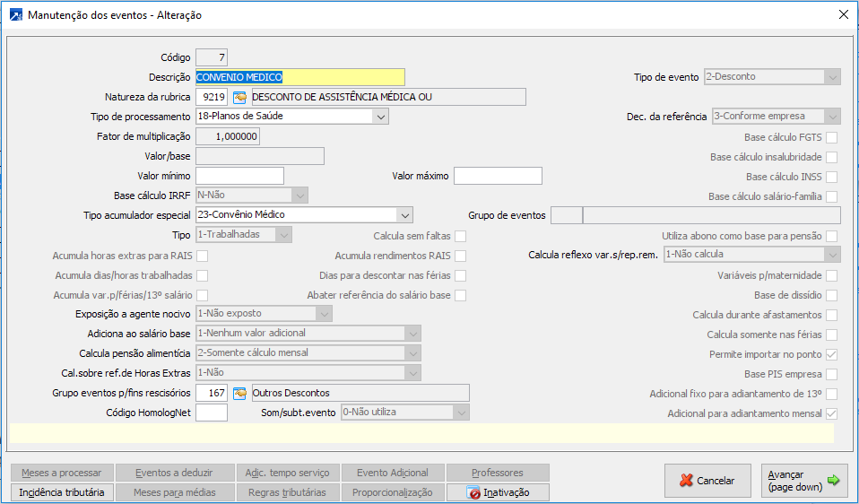Toggle Base cálculo INSS checkbox
This screenshot has width=859, height=504.
click(831, 177)
